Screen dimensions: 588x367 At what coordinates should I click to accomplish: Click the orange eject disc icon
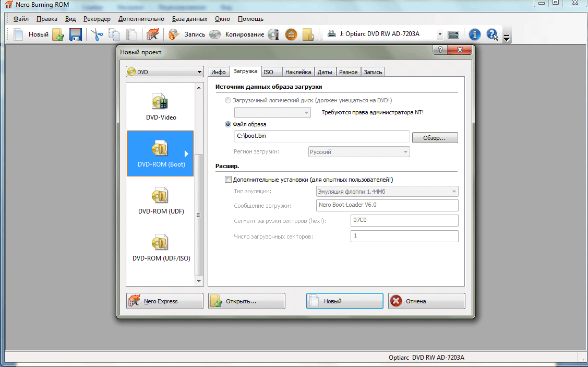point(291,34)
